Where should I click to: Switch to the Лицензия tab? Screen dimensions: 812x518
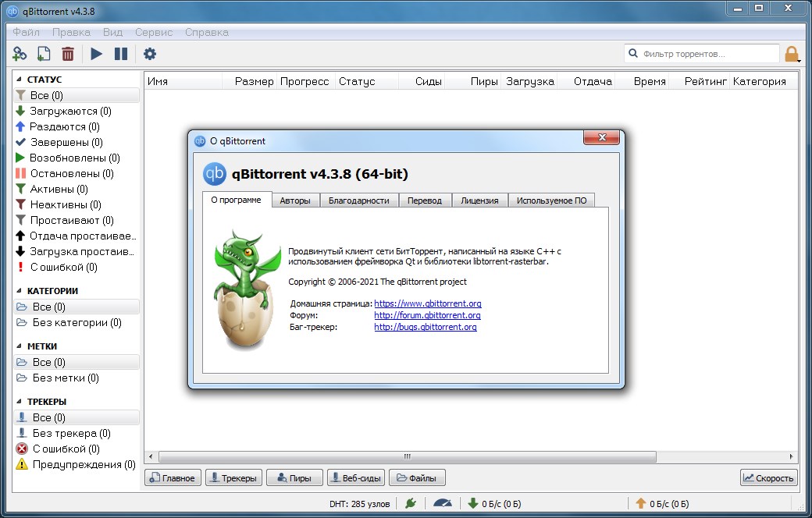click(479, 200)
